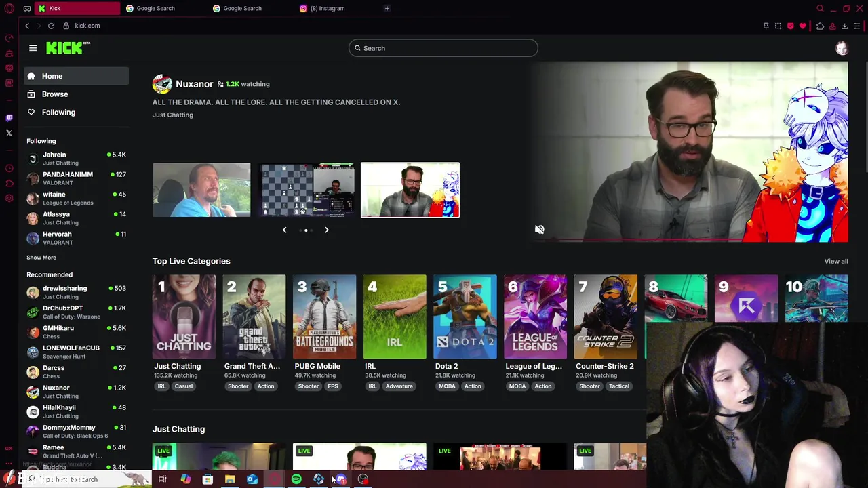Open Hervorah in Following list
This screenshot has height=488, width=868.
tap(76, 238)
